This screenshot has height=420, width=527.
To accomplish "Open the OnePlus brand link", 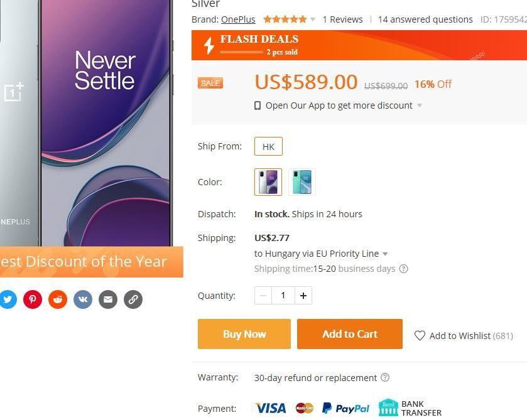I will tap(238, 19).
